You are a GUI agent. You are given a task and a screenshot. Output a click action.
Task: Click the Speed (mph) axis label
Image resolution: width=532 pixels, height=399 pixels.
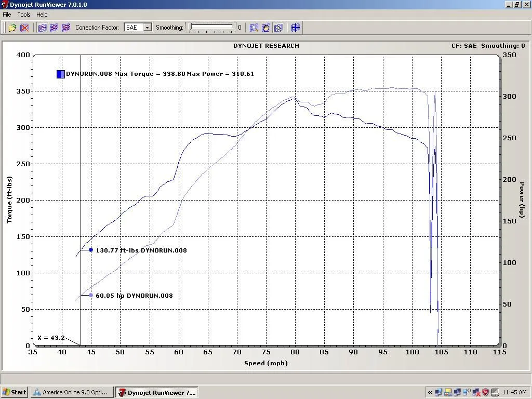pos(266,363)
